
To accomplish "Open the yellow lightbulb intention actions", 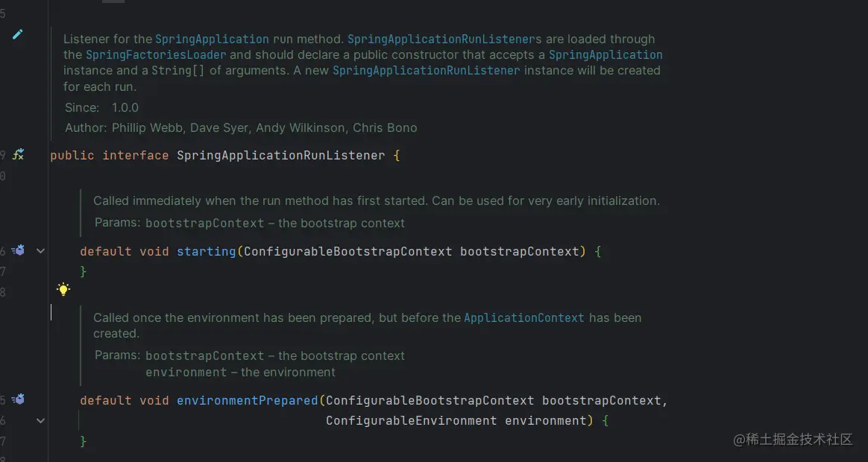I will point(63,289).
